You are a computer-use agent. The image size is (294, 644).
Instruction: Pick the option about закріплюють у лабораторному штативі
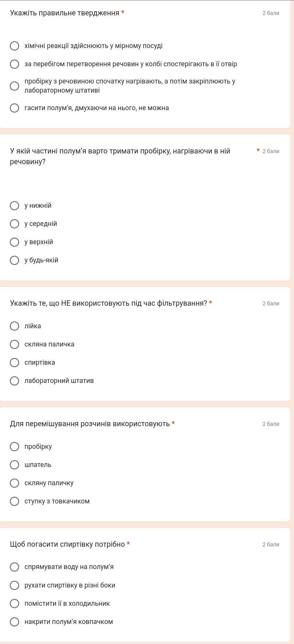[14, 86]
